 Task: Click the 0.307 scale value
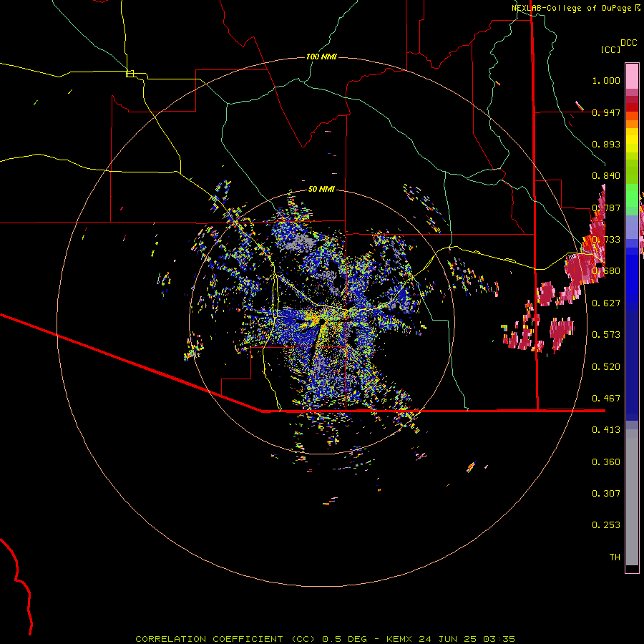606,494
